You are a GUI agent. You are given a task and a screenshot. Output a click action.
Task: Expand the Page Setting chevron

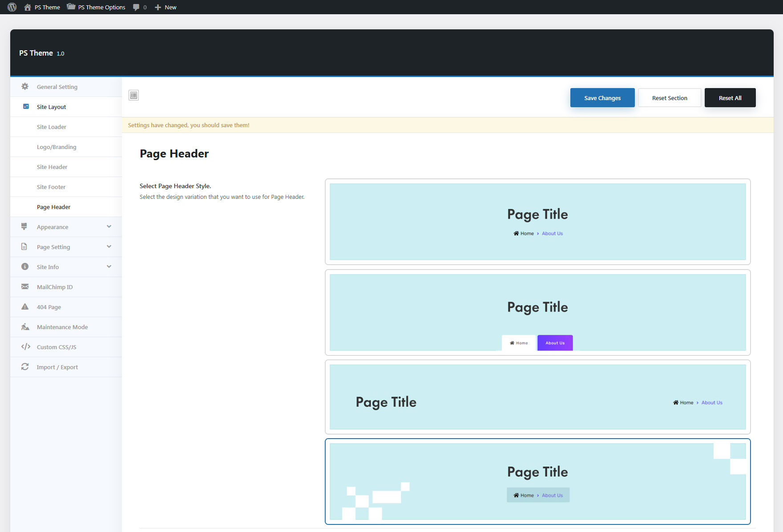coord(109,247)
